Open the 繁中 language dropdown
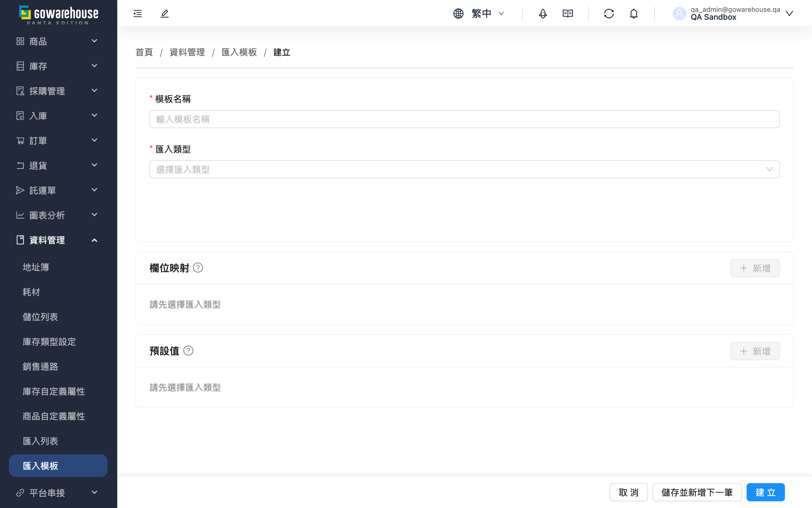This screenshot has height=508, width=812. click(x=487, y=14)
